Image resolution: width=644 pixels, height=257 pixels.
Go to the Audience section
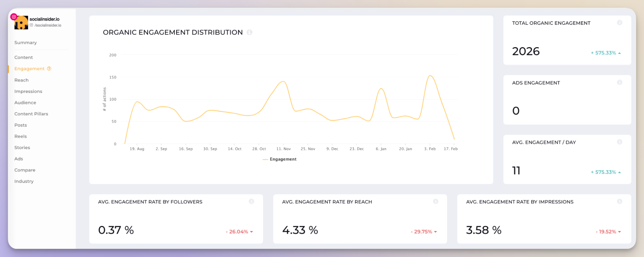coord(25,103)
